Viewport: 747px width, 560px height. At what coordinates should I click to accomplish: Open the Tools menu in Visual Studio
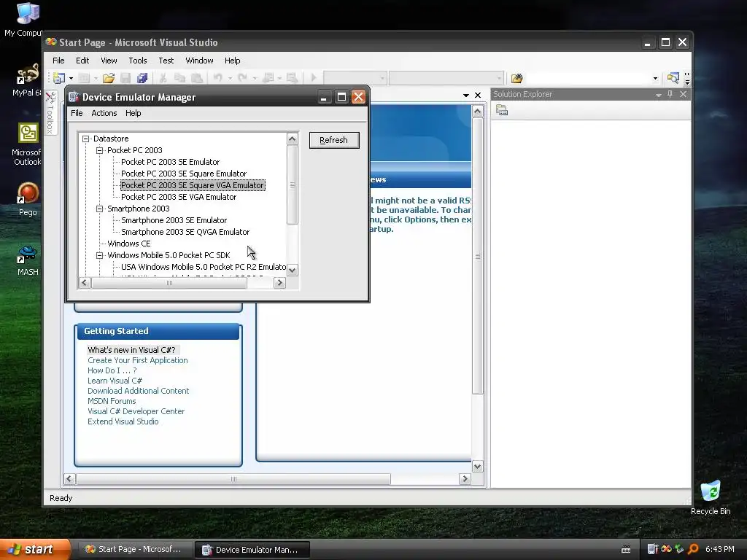point(138,61)
